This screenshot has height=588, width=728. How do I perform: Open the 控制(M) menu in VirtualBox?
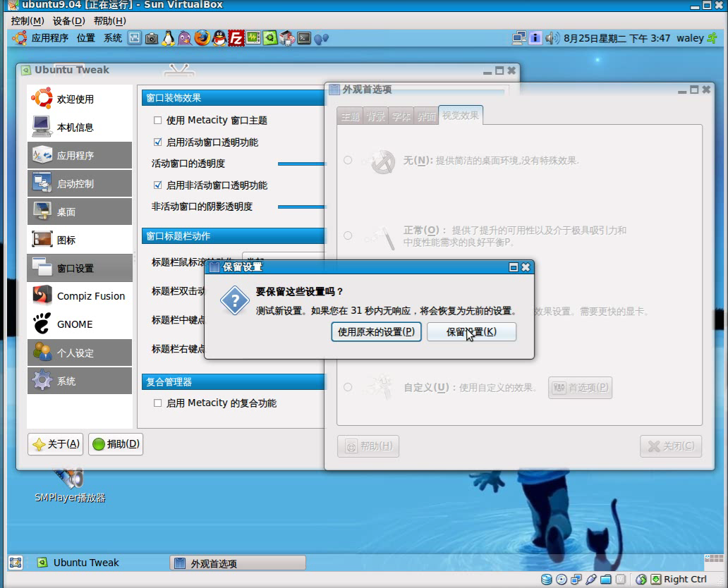(x=28, y=21)
